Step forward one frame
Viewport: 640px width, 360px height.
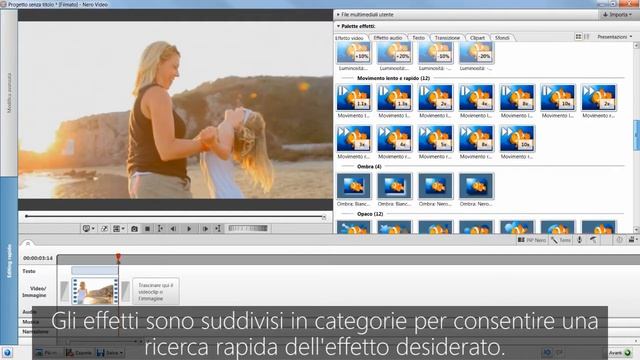pos(205,229)
